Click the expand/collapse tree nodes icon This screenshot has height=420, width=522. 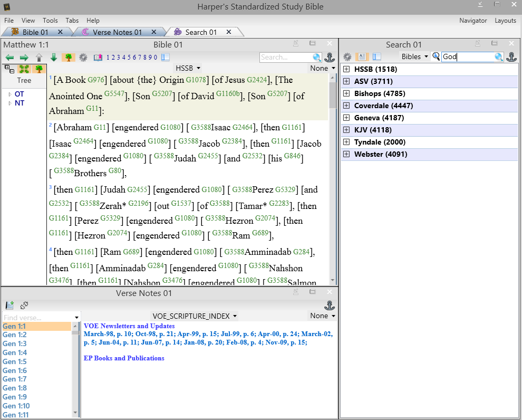click(9, 69)
